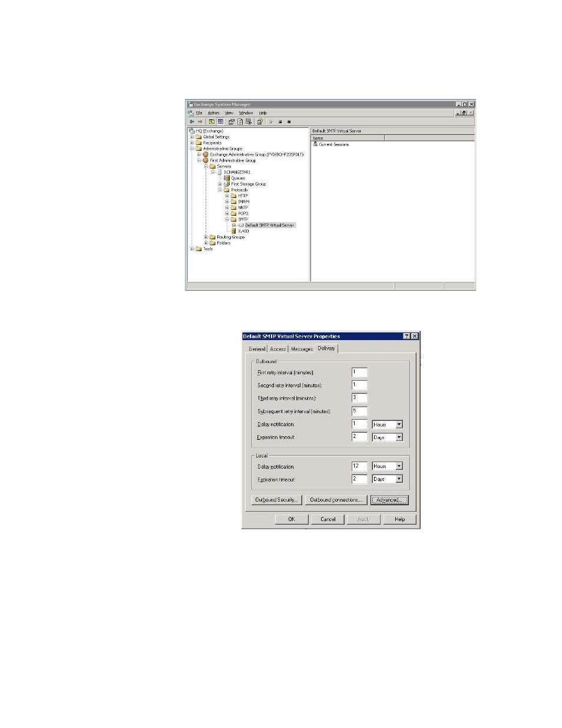Click the Local Delay notification value field
562x728 pixels.
click(x=359, y=466)
